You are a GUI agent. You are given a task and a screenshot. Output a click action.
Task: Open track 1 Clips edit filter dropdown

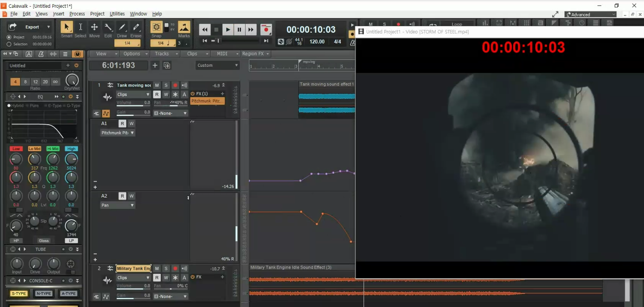pos(134,94)
